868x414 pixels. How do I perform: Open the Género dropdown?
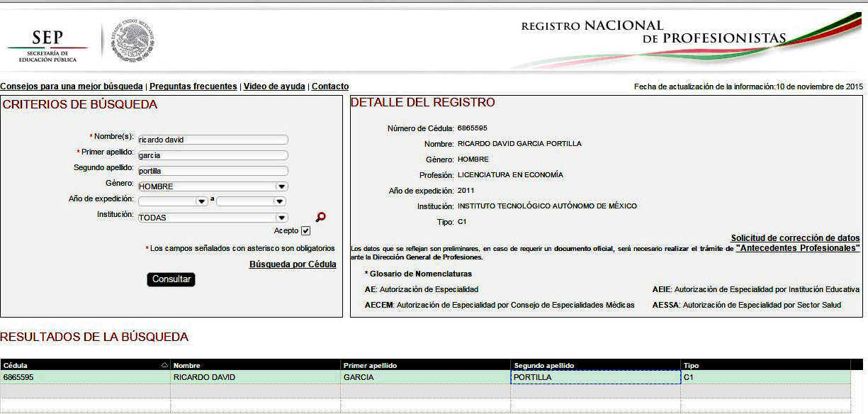(281, 186)
